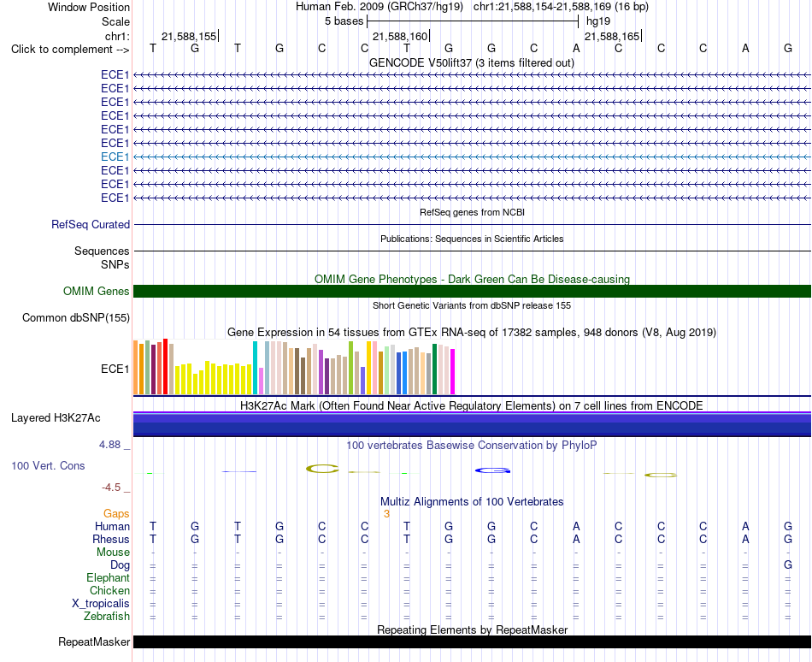Select the ECE1 transcript label just above RefSeq
The image size is (812, 662).
[x=115, y=198]
